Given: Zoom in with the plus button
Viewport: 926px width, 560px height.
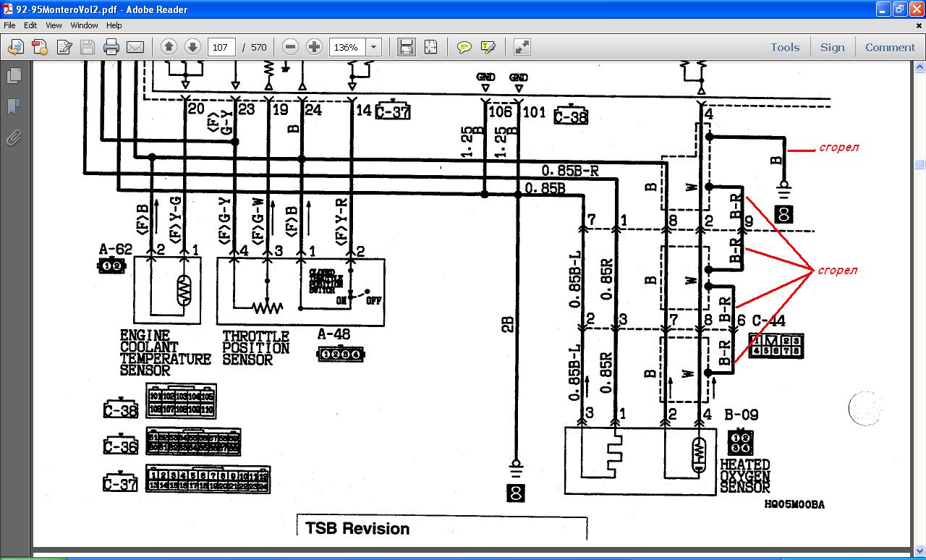Looking at the screenshot, I should 314,47.
